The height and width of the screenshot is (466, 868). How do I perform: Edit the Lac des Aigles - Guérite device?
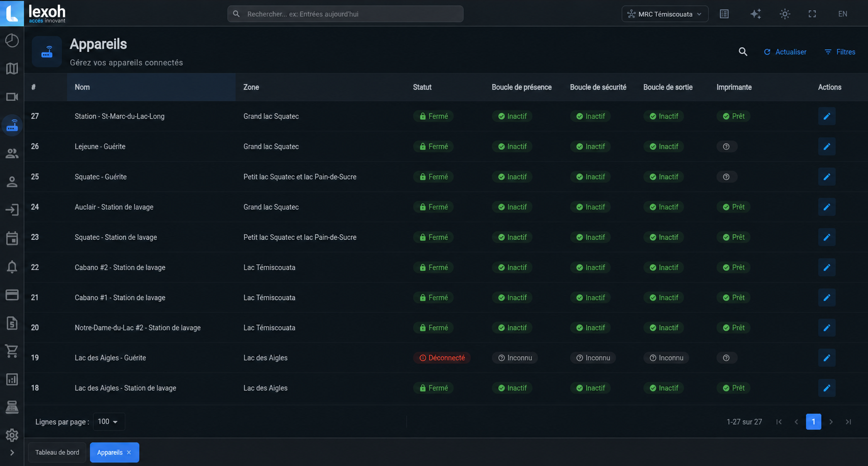[827, 358]
